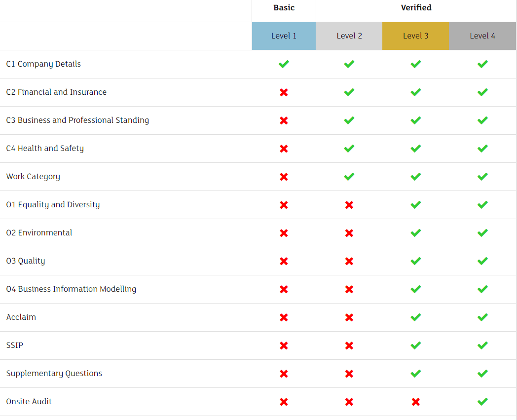The height and width of the screenshot is (420, 517).
Task: Click Level 3 red cross for Onsite Audit
Action: click(x=416, y=402)
